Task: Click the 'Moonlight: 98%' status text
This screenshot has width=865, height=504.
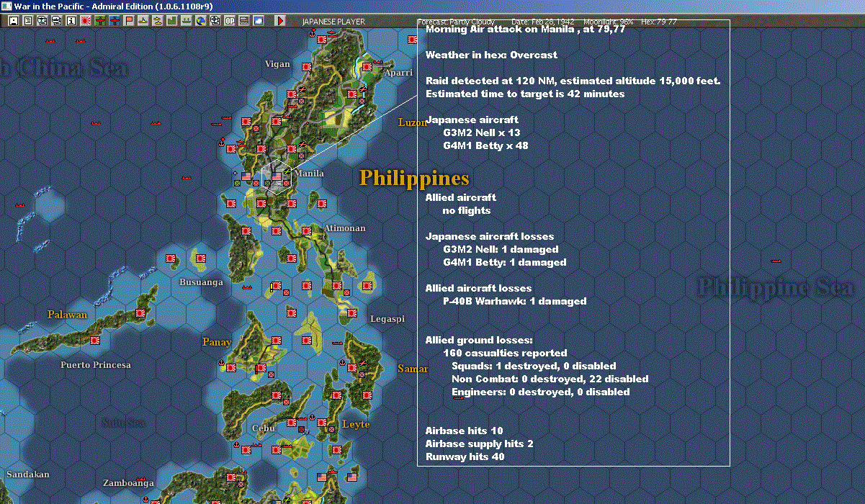Action: click(607, 22)
